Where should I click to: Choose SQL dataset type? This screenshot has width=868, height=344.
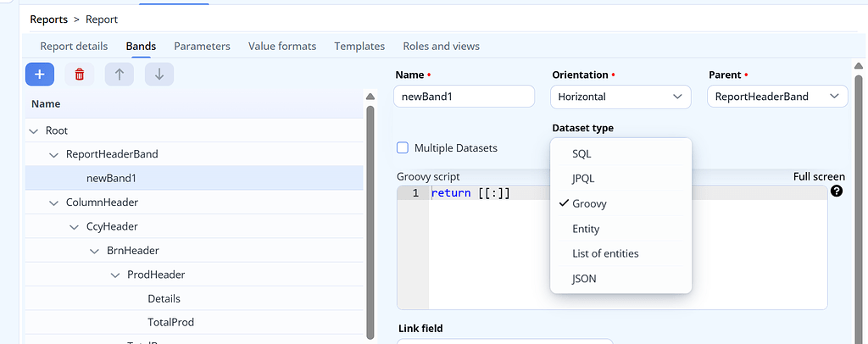[x=620, y=153]
